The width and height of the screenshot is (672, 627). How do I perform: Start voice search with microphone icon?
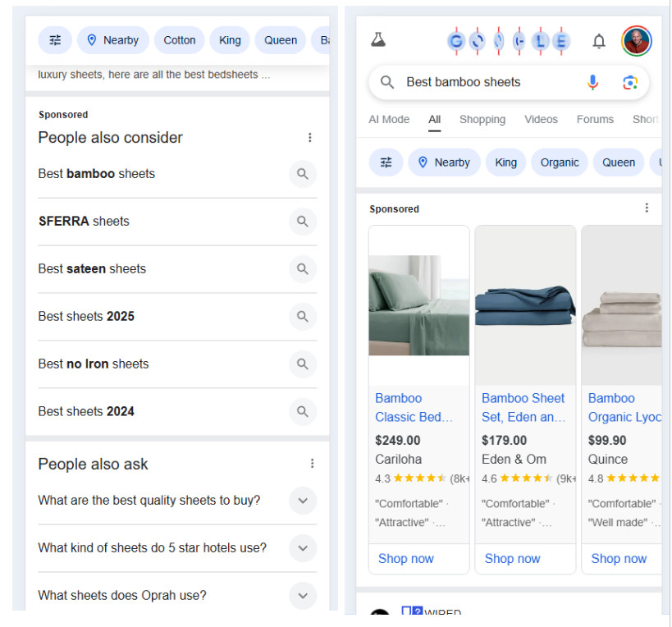coord(592,82)
